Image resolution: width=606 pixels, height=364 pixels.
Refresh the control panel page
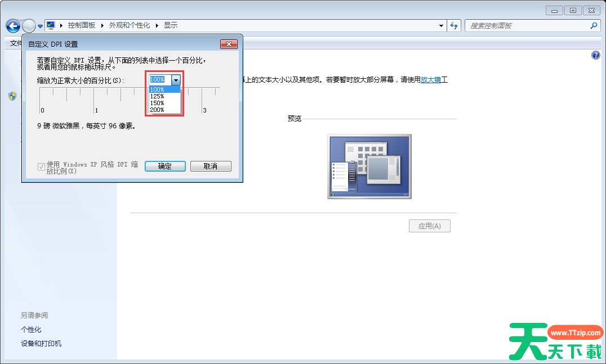454,25
